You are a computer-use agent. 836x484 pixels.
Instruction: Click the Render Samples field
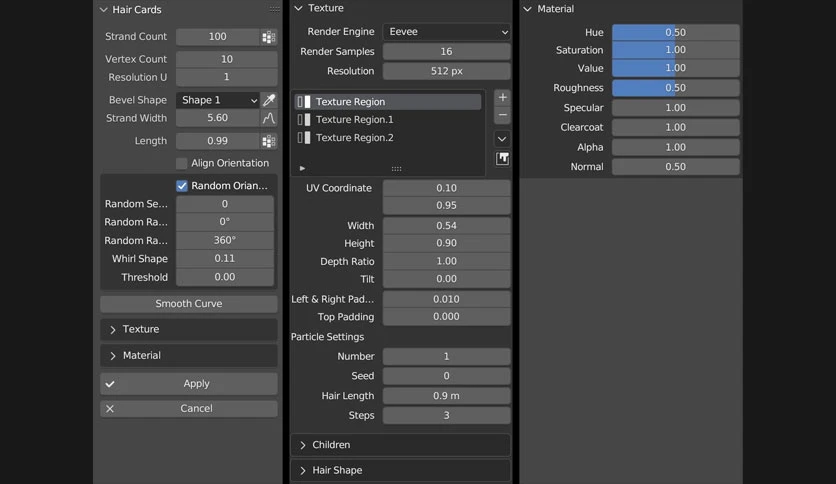[446, 52]
